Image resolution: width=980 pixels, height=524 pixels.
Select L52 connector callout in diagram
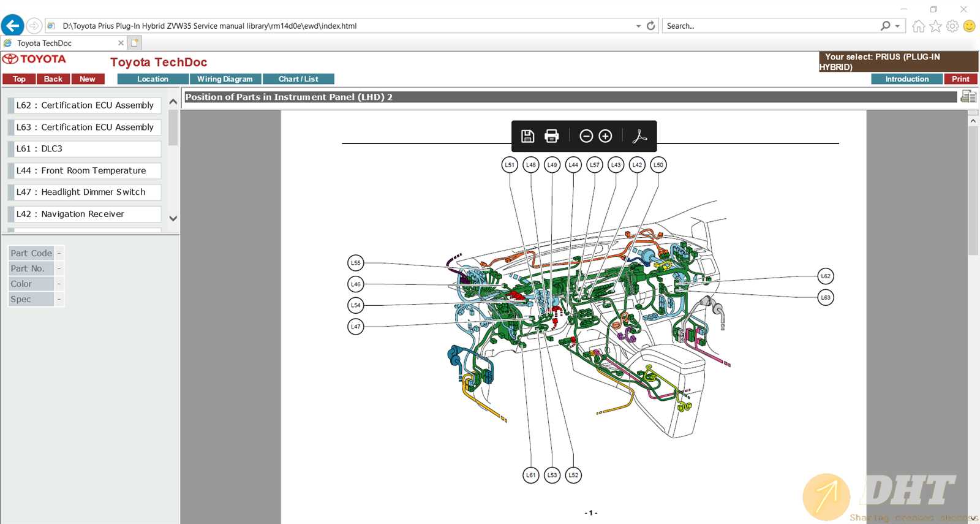[573, 475]
